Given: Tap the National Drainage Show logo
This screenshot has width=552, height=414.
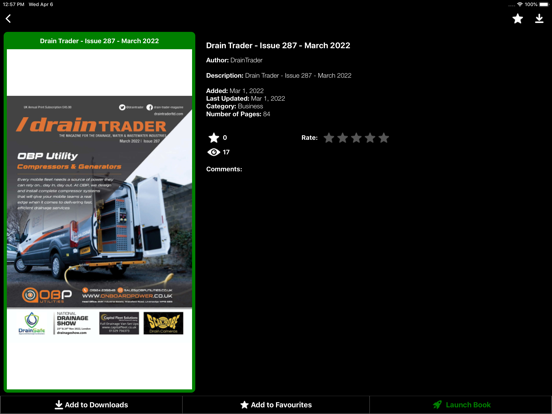Looking at the screenshot, I should tap(73, 323).
